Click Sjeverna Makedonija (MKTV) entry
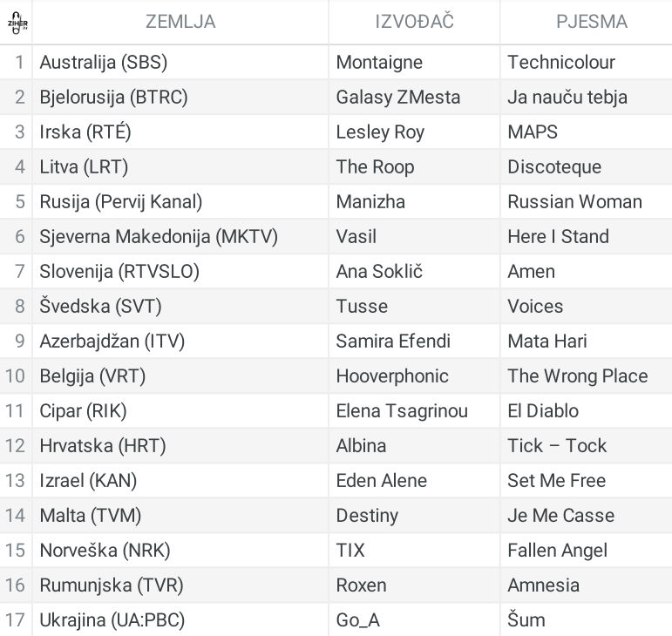Viewport: 672px width, 636px height. tap(159, 237)
